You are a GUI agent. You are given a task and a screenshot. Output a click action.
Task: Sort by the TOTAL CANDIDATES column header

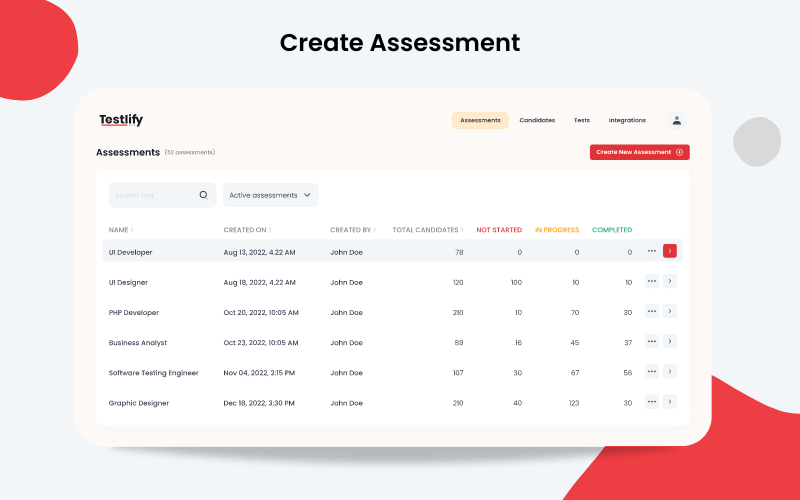pyautogui.click(x=428, y=230)
